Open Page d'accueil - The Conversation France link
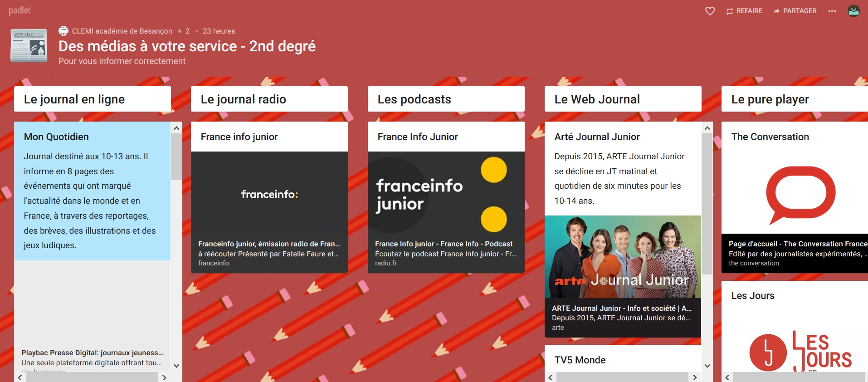This screenshot has height=382, width=868. 798,244
